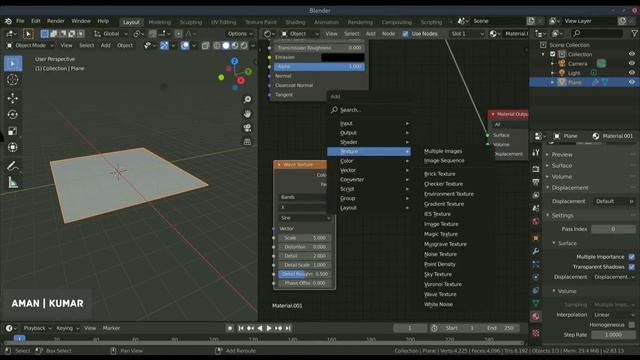640x360 pixels.
Task: Play animation forward
Action: click(269, 328)
